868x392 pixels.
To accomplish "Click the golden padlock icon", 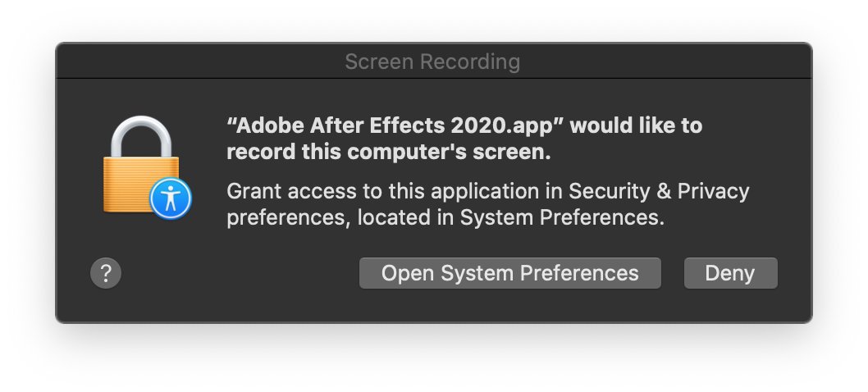I will (x=141, y=165).
